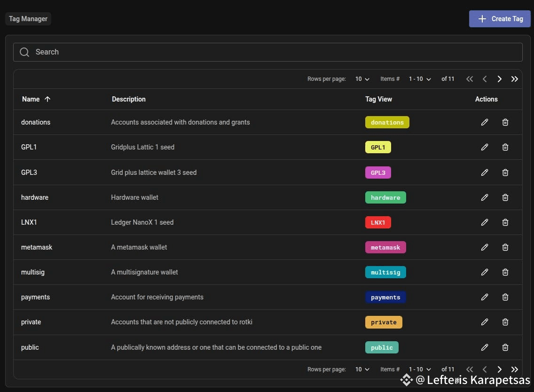Go to next page in bottom pagination
The width and height of the screenshot is (534, 392).
[x=500, y=369]
